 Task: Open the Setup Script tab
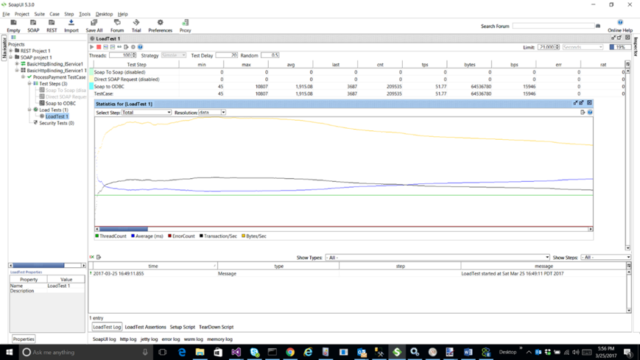click(182, 327)
